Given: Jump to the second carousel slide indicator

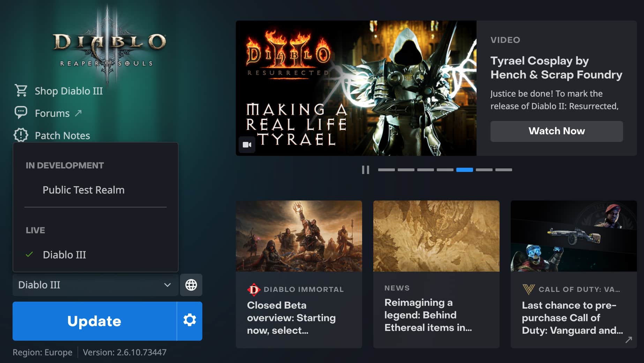Looking at the screenshot, I should click(x=406, y=170).
